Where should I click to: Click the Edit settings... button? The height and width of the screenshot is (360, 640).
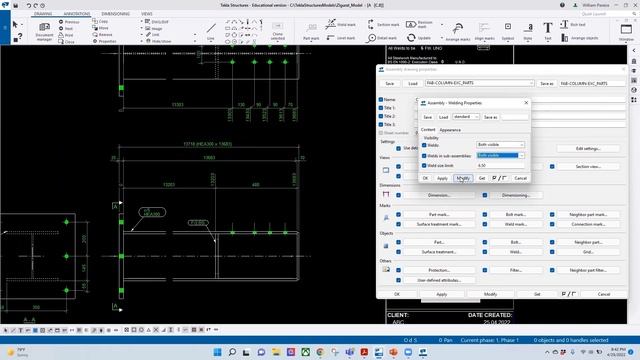tap(588, 149)
